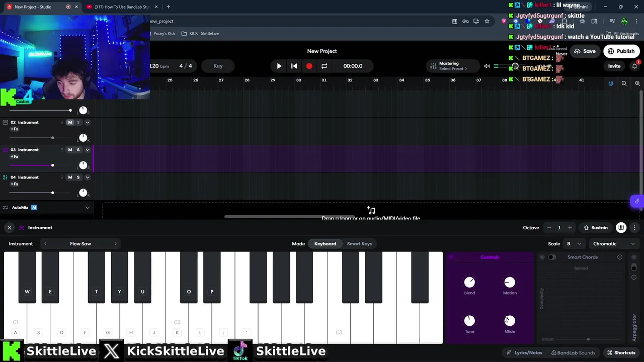Toggle the Sustain button
This screenshot has height=362, width=644.
coord(596,228)
